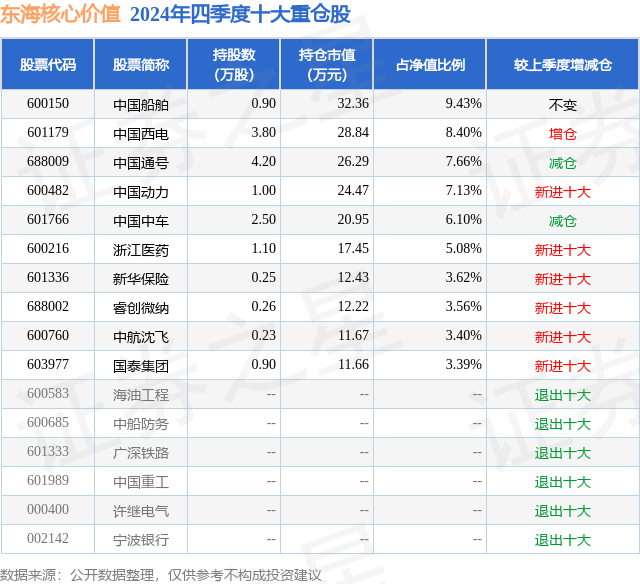Click the 股票简称 column header
This screenshot has width=640, height=584.
141,64
